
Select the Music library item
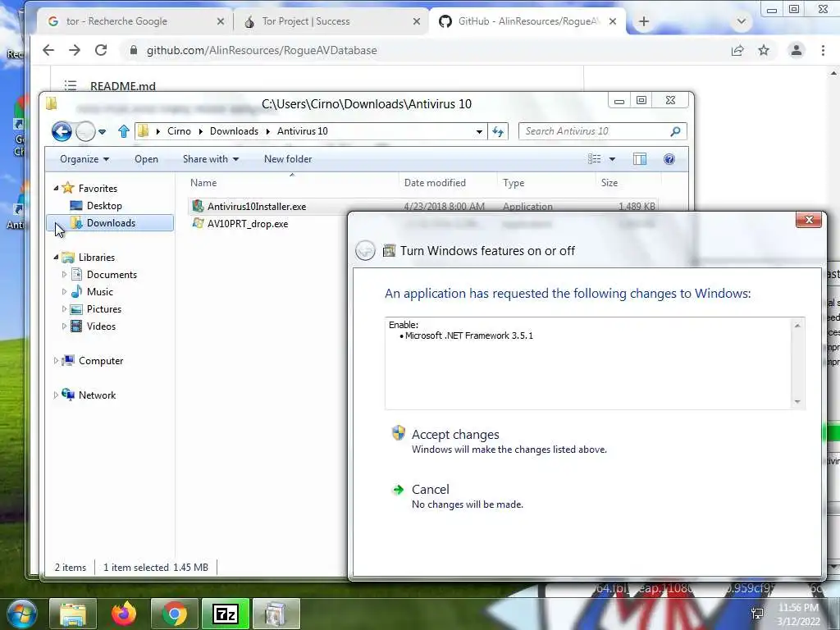99,291
